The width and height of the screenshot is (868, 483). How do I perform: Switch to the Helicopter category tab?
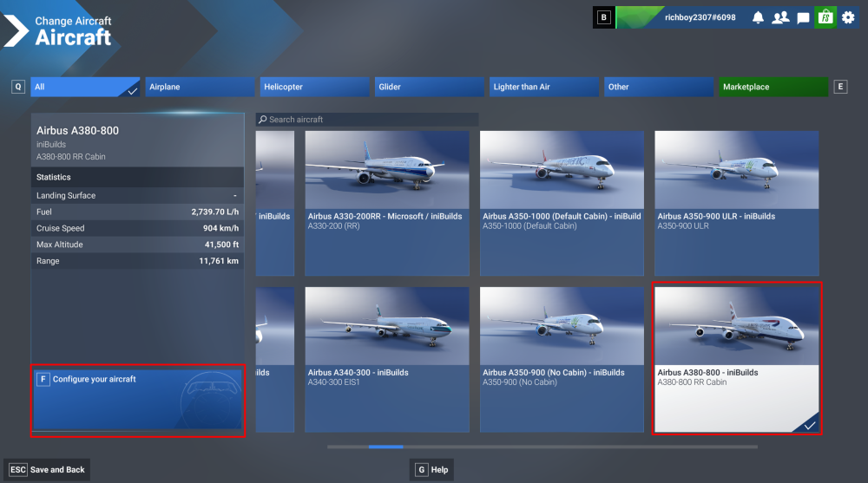[314, 87]
